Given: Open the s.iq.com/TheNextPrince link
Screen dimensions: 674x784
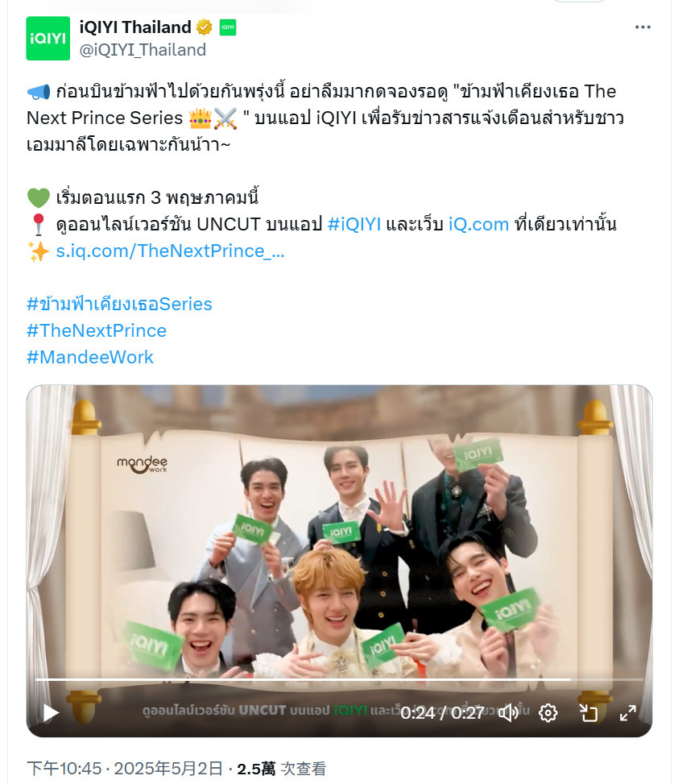Looking at the screenshot, I should [x=171, y=251].
